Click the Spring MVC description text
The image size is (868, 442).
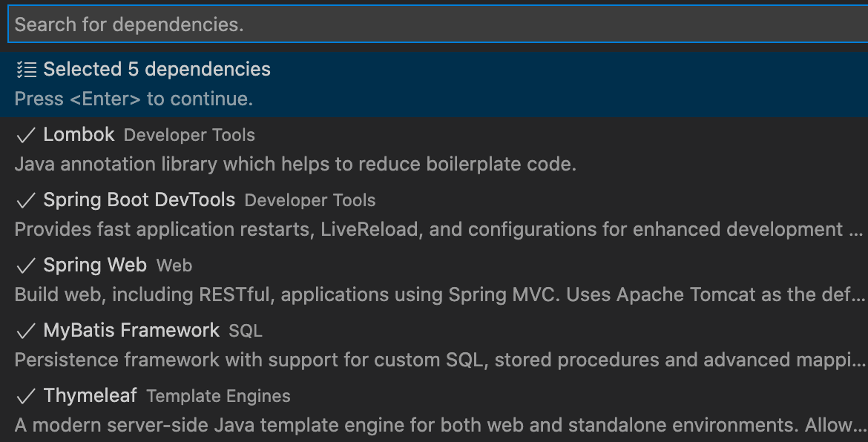[438, 294]
